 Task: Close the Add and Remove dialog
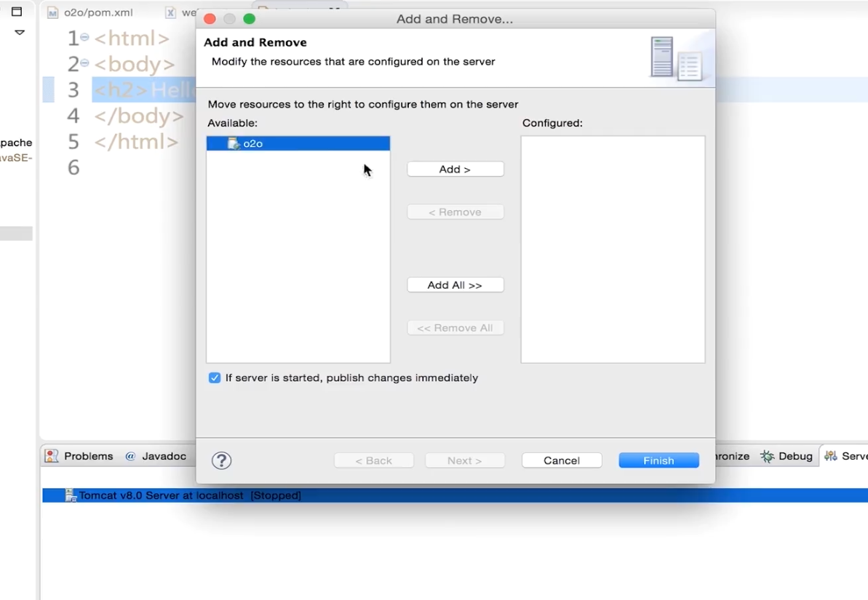pos(210,19)
